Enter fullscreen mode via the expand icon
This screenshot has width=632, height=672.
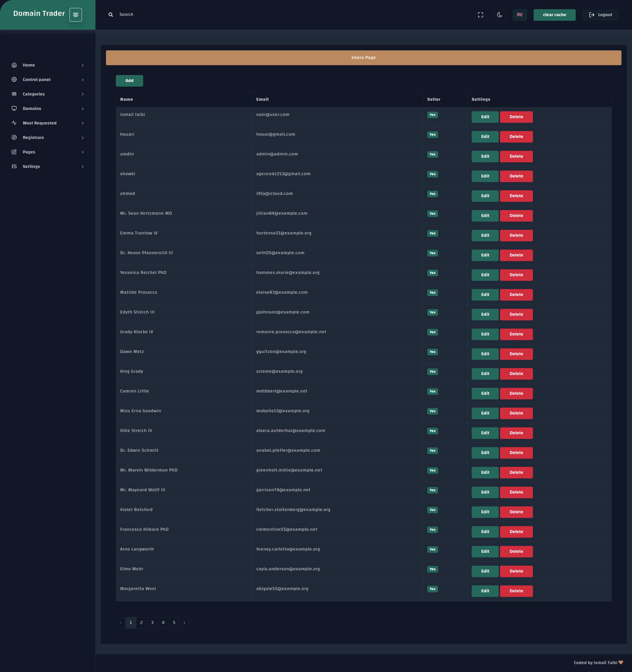[x=480, y=15]
